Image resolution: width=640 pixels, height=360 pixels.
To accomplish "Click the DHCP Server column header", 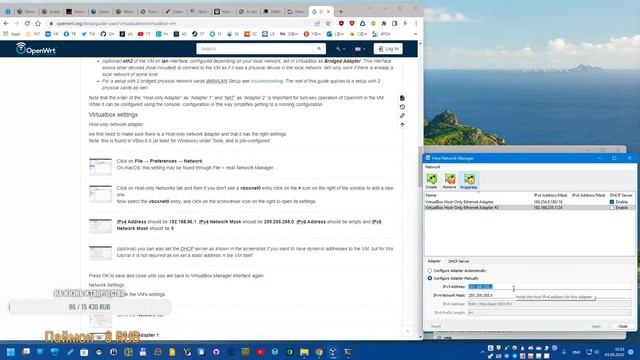I will pos(621,196).
